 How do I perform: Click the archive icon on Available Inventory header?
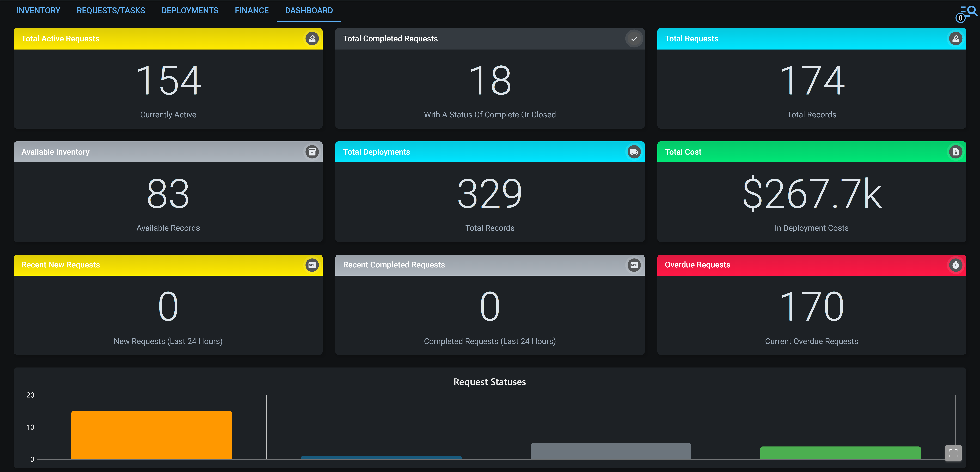[x=312, y=152]
